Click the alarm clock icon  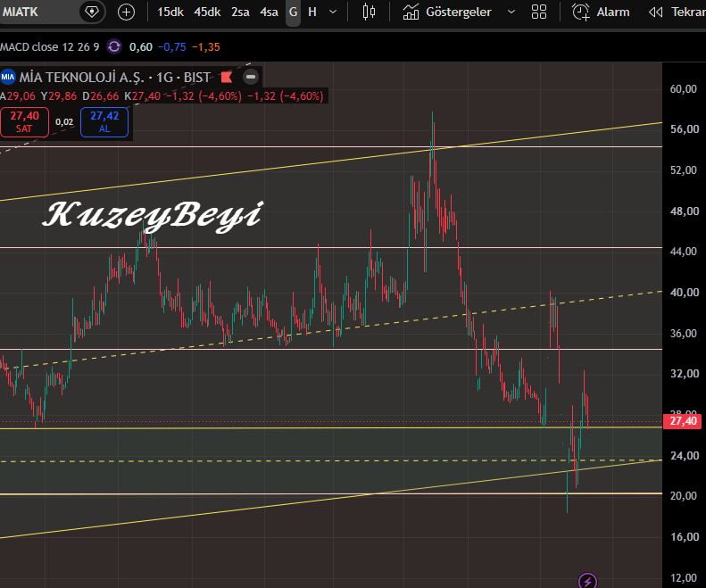[581, 12]
